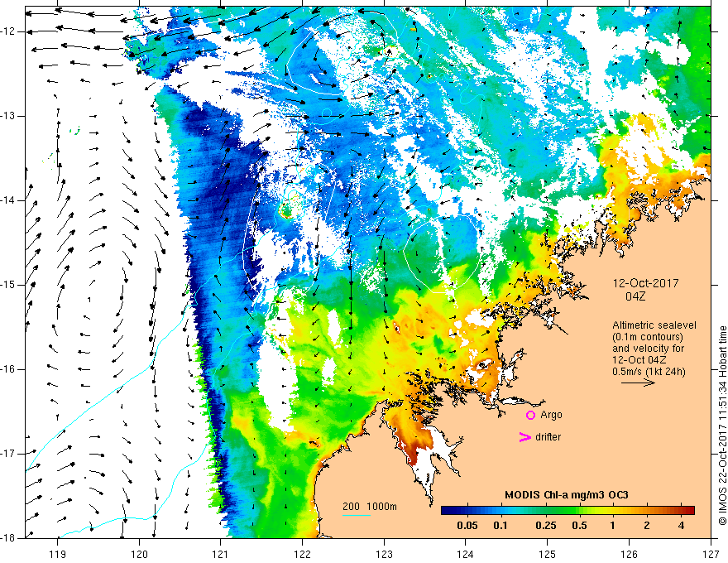Image resolution: width=728 pixels, height=563 pixels.
Task: Click the 'MODIS Chl-a mg/m3 OC3' title
Action: pos(567,495)
